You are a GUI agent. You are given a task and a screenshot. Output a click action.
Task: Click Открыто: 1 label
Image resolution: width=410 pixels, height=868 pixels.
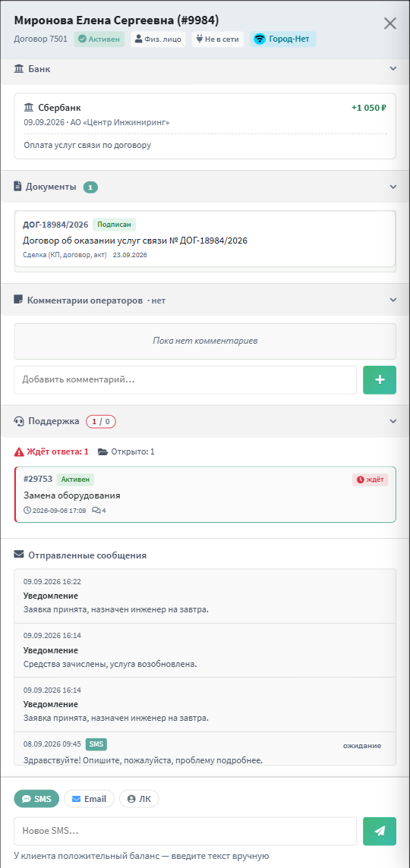133,451
